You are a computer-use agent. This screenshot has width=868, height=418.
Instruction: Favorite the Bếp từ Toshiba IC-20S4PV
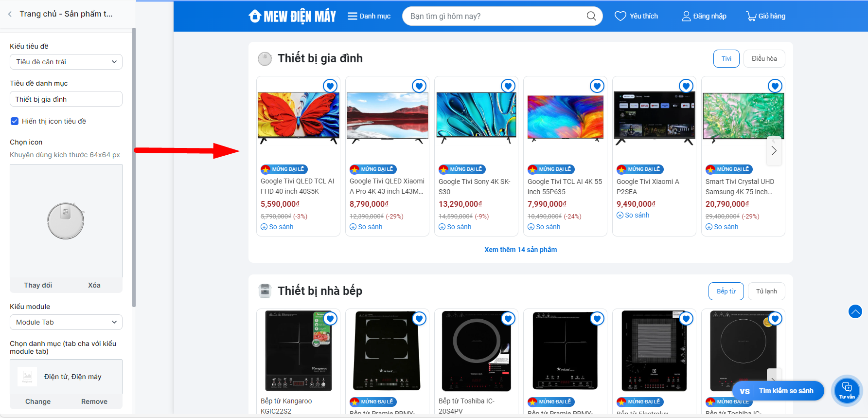tap(508, 319)
